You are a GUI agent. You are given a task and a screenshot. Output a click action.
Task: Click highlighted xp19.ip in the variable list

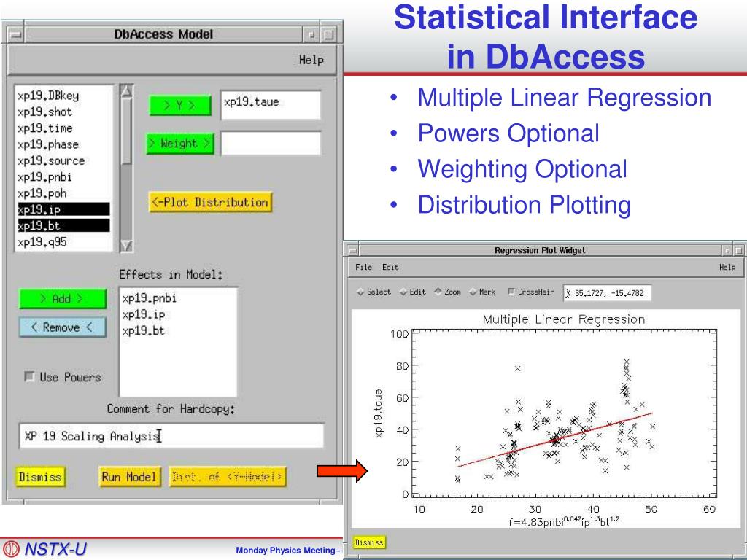64,209
